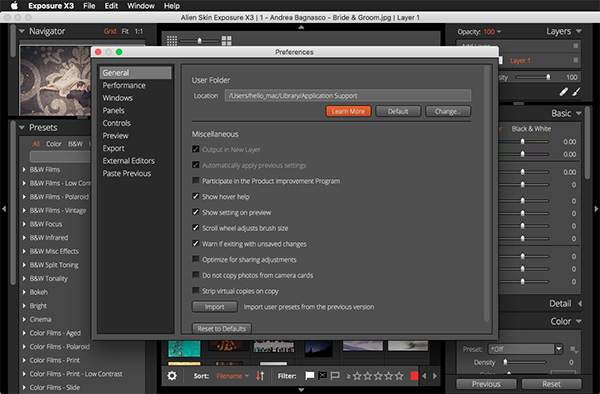Image resolution: width=600 pixels, height=394 pixels.
Task: Click the large grid thumbnail size icon
Action: click(227, 41)
